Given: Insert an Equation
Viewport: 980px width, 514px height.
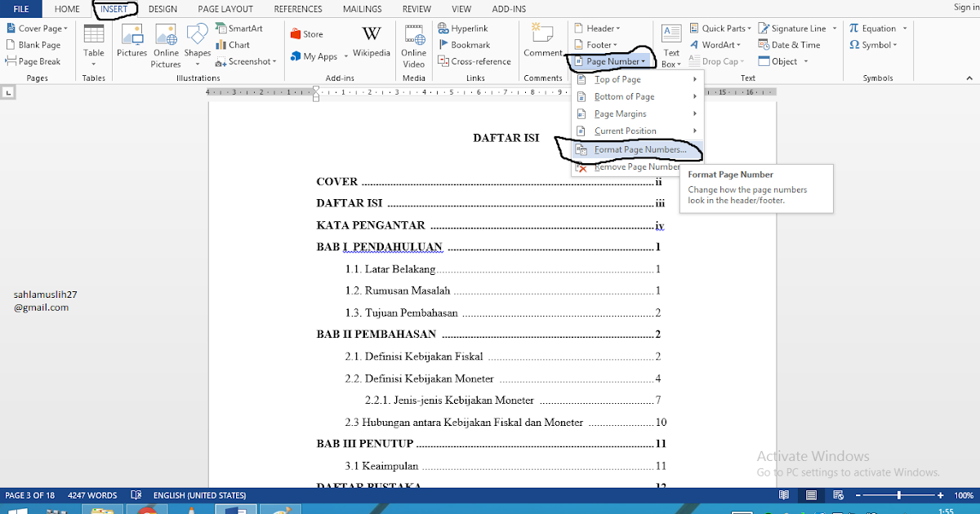Looking at the screenshot, I should click(875, 27).
